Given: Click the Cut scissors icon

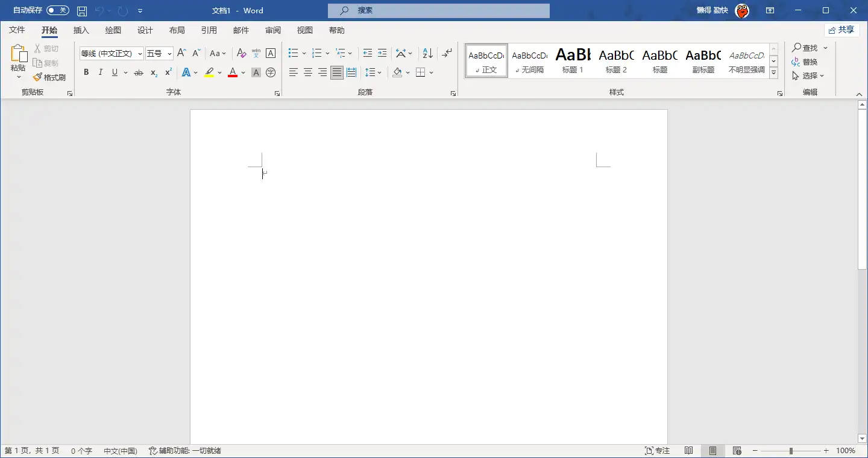Looking at the screenshot, I should click(37, 48).
